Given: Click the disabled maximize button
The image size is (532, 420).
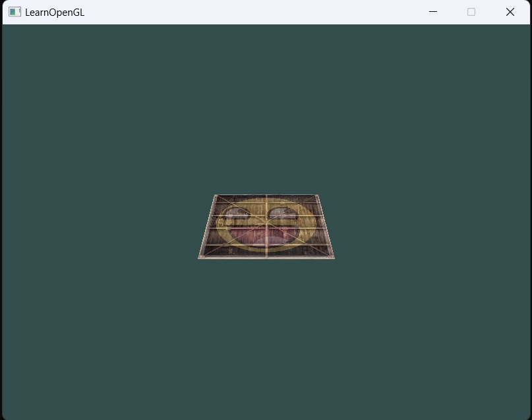Looking at the screenshot, I should point(471,12).
